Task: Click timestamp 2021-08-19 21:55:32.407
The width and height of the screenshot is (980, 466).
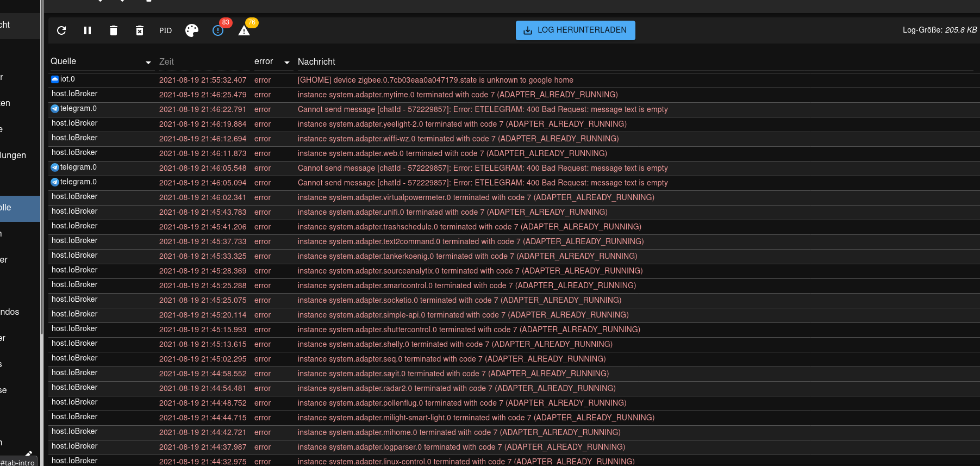Action: pos(203,80)
